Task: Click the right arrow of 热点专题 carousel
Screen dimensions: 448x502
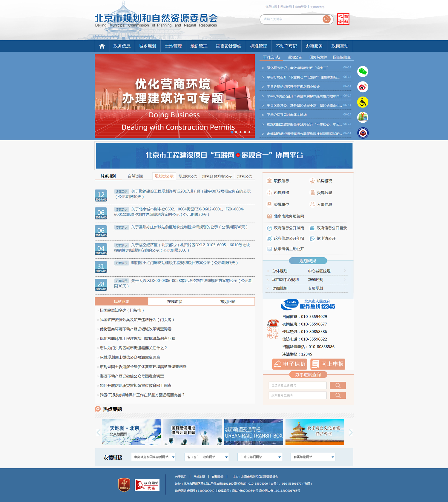Action: point(351,432)
